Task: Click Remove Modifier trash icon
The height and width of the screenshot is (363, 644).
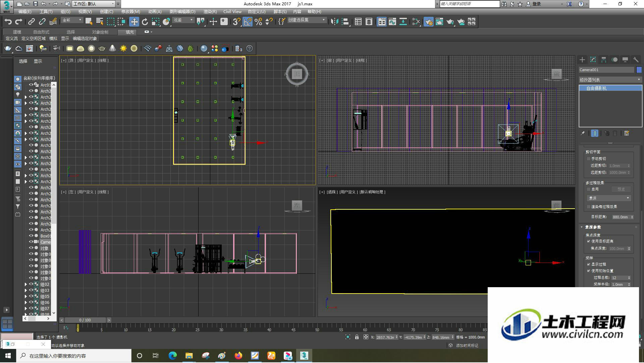Action: point(615,134)
